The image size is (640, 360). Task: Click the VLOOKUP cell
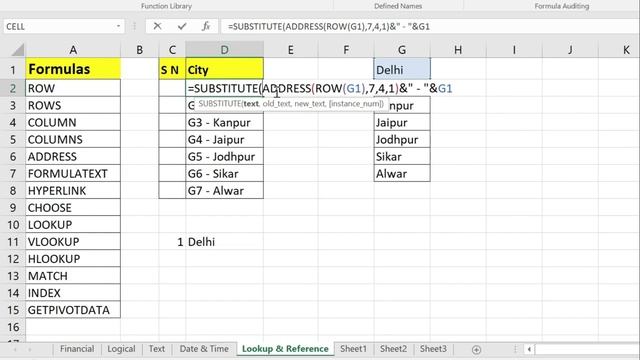pyautogui.click(x=73, y=242)
